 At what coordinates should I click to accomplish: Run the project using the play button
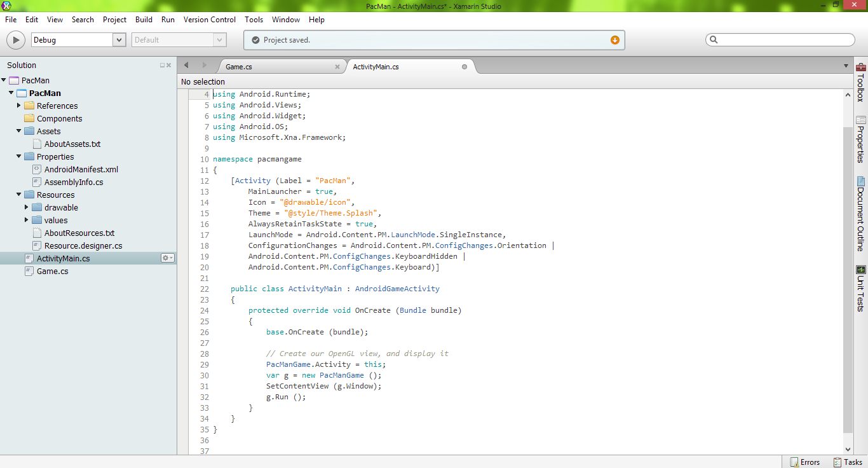pyautogui.click(x=15, y=39)
